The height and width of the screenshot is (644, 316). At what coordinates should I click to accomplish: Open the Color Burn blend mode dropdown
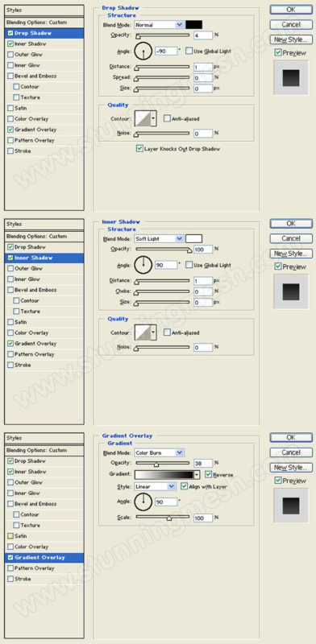click(160, 452)
